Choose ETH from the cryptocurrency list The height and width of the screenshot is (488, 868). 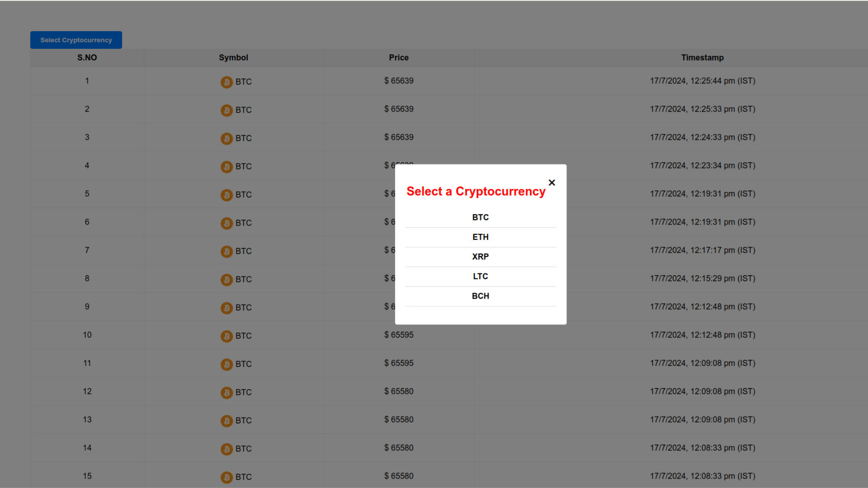click(480, 237)
